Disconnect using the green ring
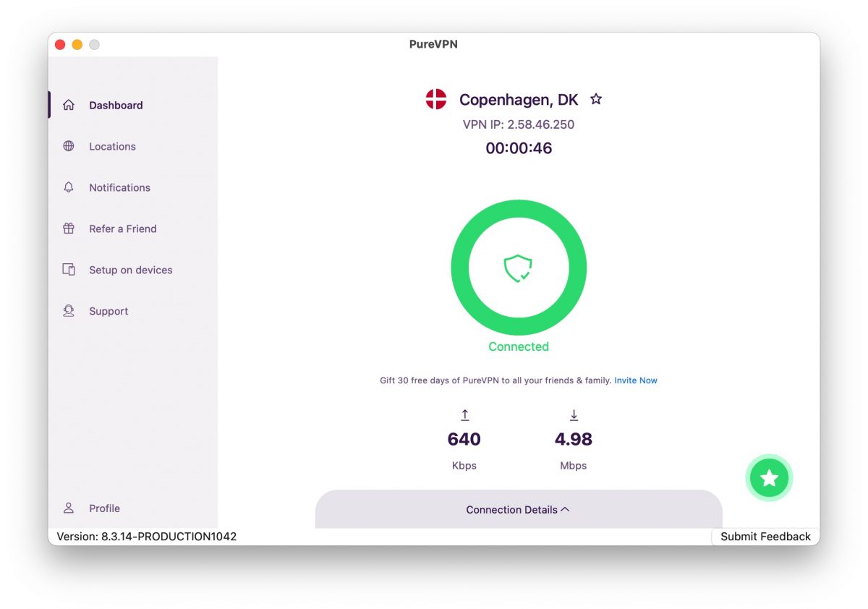 [519, 268]
